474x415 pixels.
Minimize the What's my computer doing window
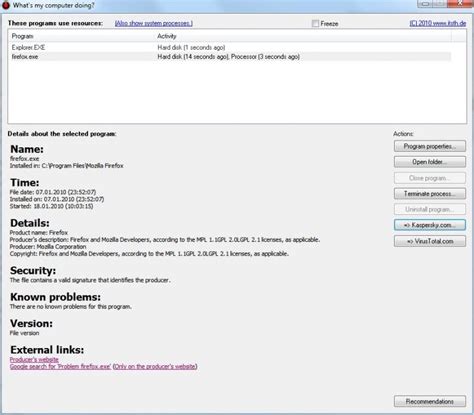tap(425, 4)
